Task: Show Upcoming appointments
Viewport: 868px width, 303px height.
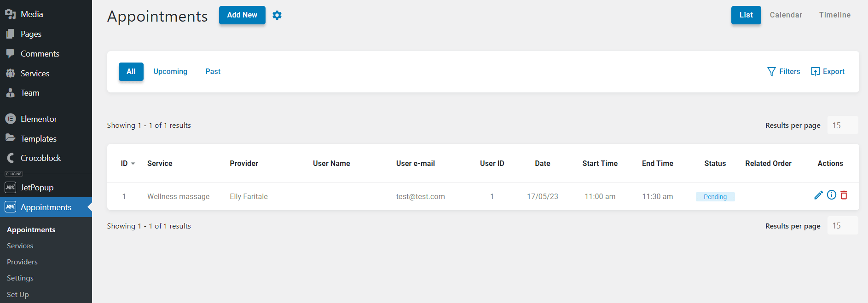Action: [x=170, y=72]
